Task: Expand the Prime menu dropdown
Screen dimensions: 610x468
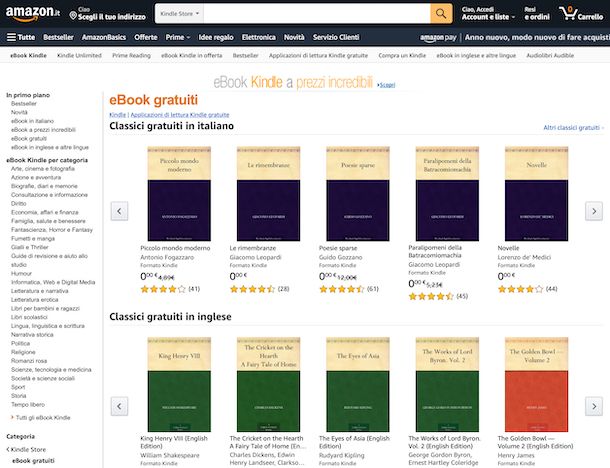Action: point(178,37)
